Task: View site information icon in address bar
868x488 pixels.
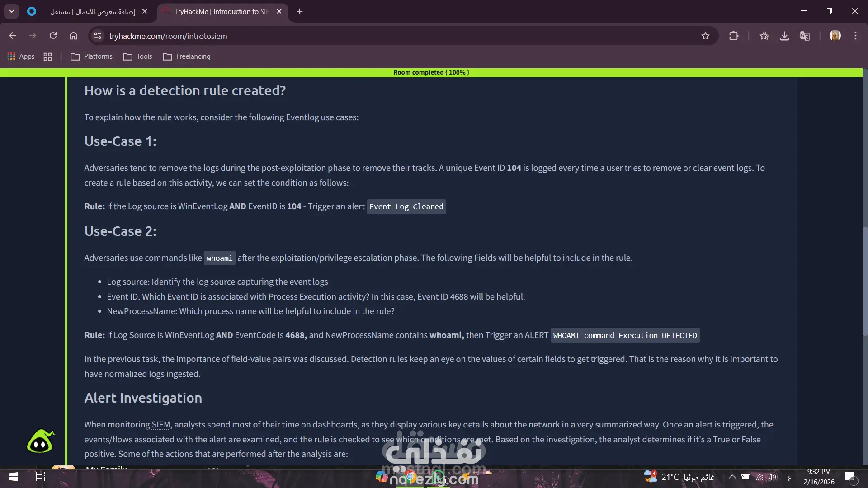Action: point(97,36)
